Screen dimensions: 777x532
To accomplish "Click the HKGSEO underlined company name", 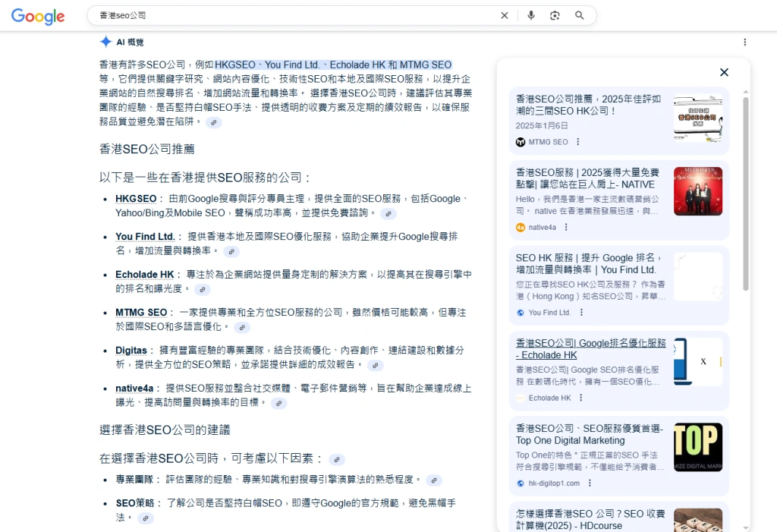I will pyautogui.click(x=136, y=199).
